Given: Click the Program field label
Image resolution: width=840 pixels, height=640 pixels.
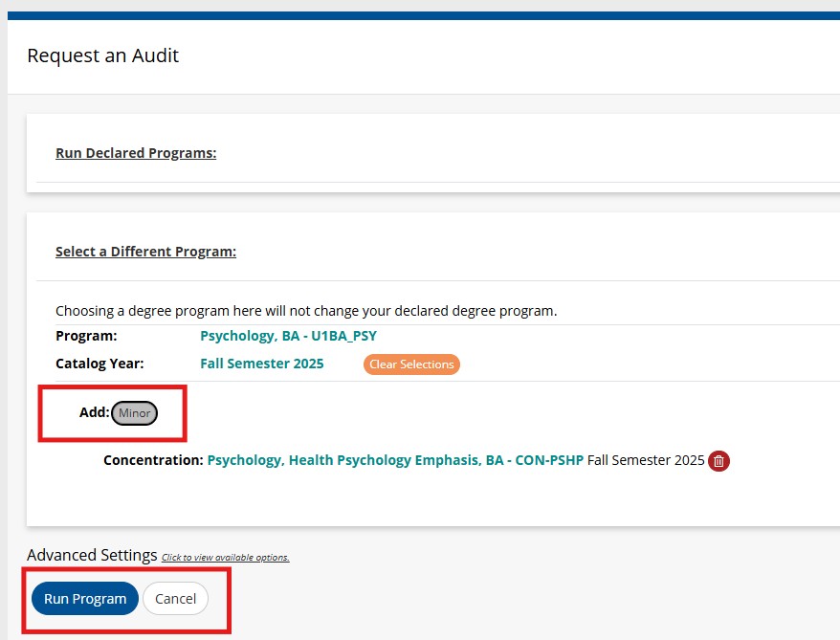Looking at the screenshot, I should [x=86, y=336].
